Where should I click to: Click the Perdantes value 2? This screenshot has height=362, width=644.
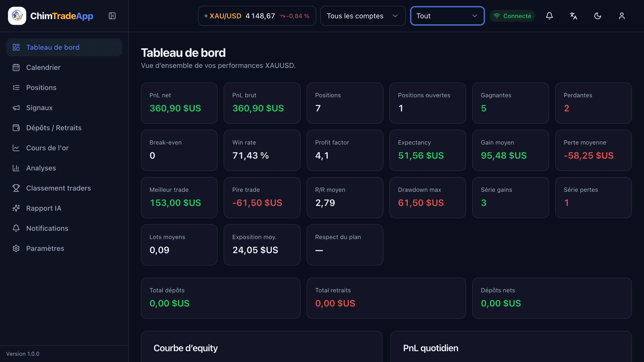[566, 108]
